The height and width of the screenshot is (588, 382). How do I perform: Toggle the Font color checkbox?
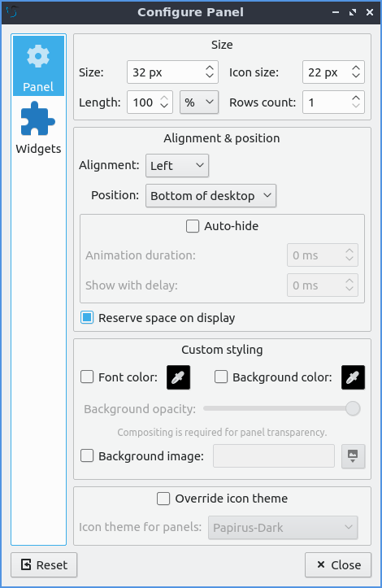pos(87,377)
